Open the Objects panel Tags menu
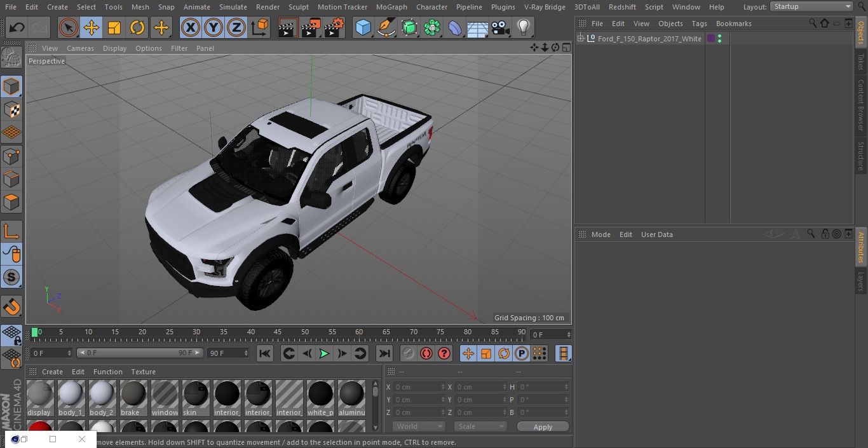 699,24
